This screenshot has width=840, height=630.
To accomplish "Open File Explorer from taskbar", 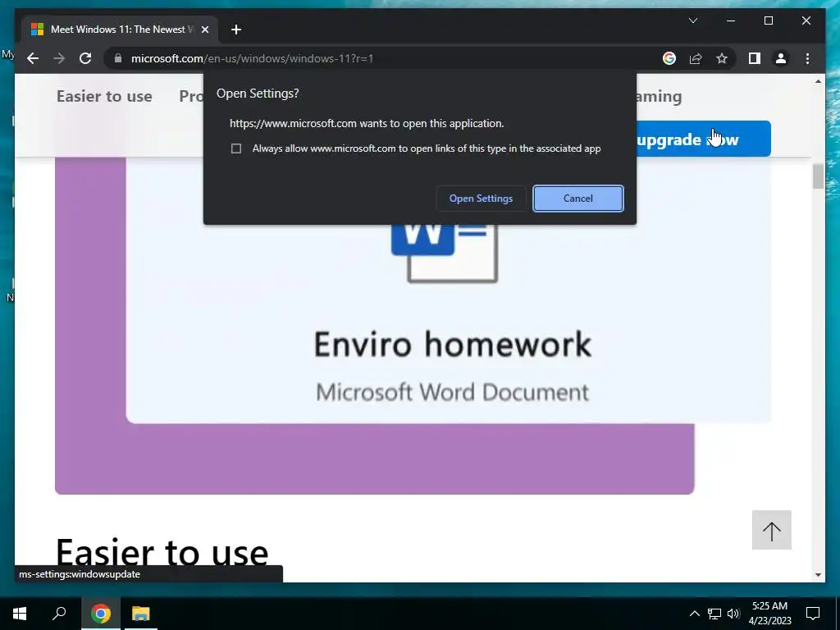I will 141,614.
